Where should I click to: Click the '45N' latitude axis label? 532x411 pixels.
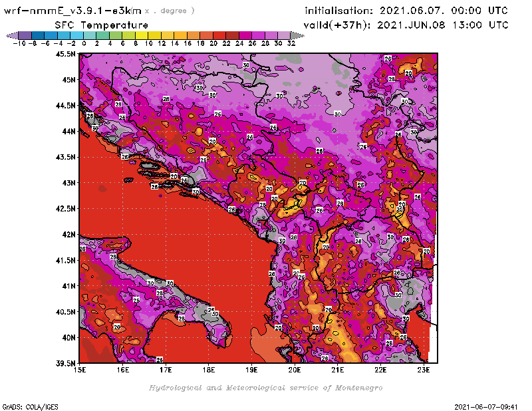(68, 80)
